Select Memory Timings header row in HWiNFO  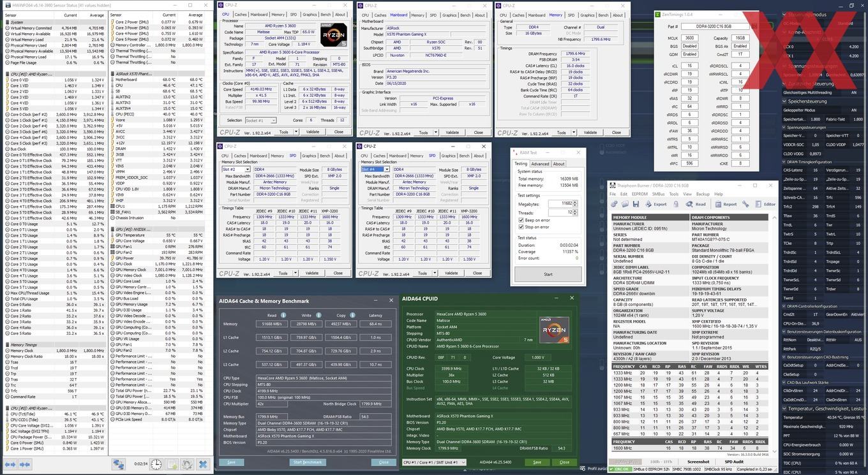tap(55, 345)
